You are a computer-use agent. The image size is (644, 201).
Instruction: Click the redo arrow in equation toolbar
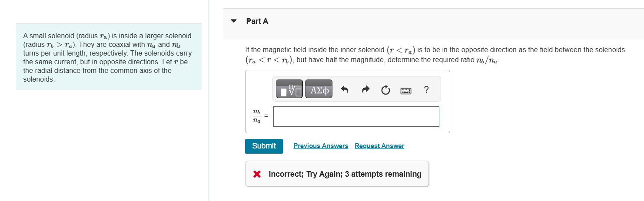(365, 90)
